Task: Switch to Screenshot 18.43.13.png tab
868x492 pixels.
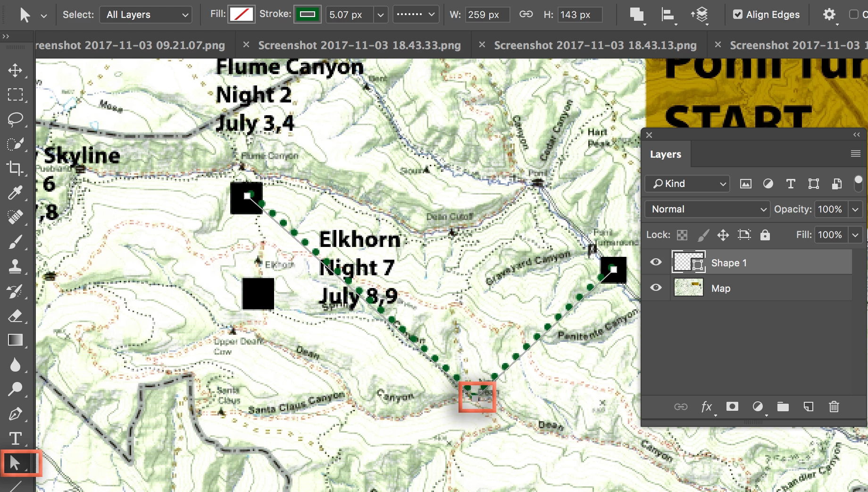Action: tap(595, 45)
